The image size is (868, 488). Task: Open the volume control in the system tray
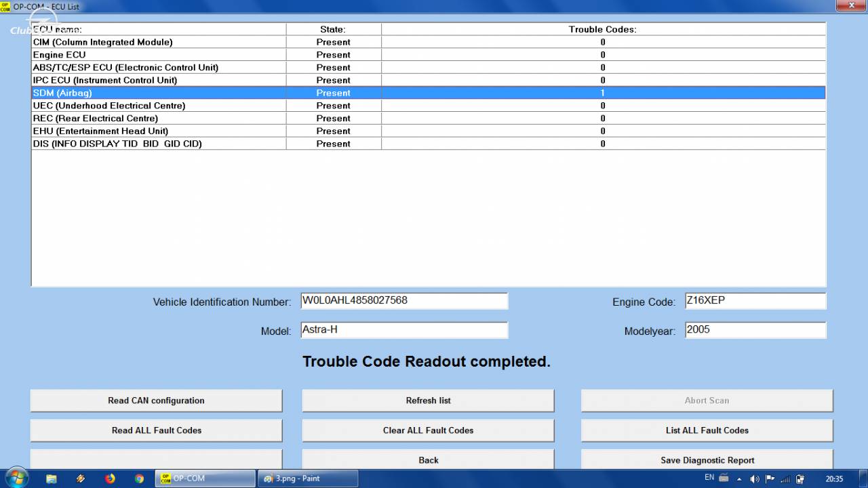755,479
